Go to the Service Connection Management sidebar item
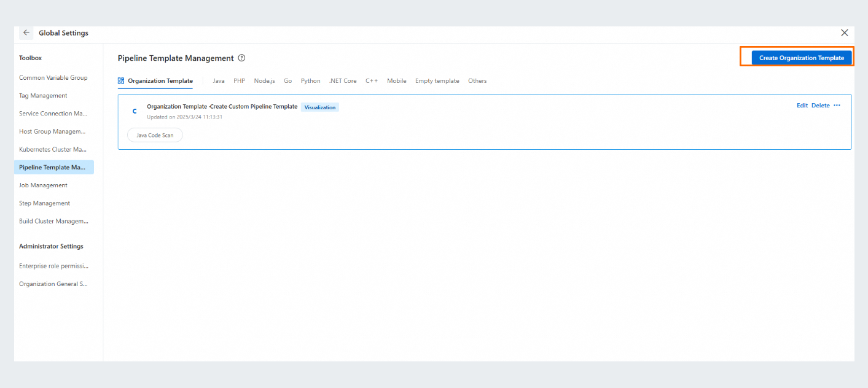This screenshot has height=388, width=868. click(x=54, y=114)
